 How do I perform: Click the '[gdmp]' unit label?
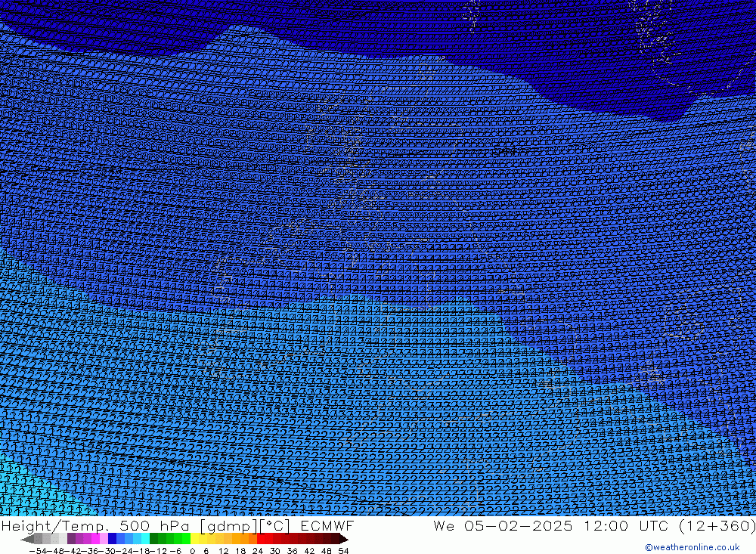[x=228, y=525]
